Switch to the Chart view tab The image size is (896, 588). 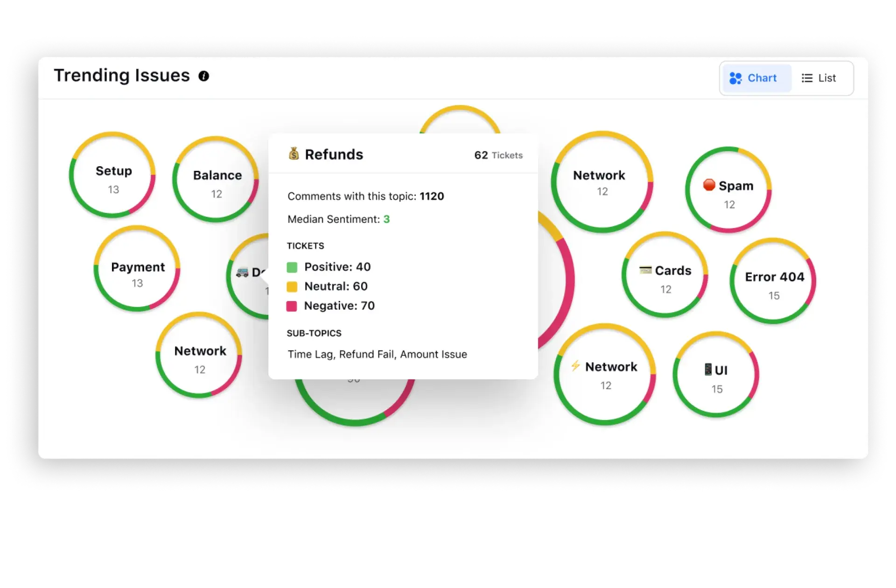[x=753, y=78]
